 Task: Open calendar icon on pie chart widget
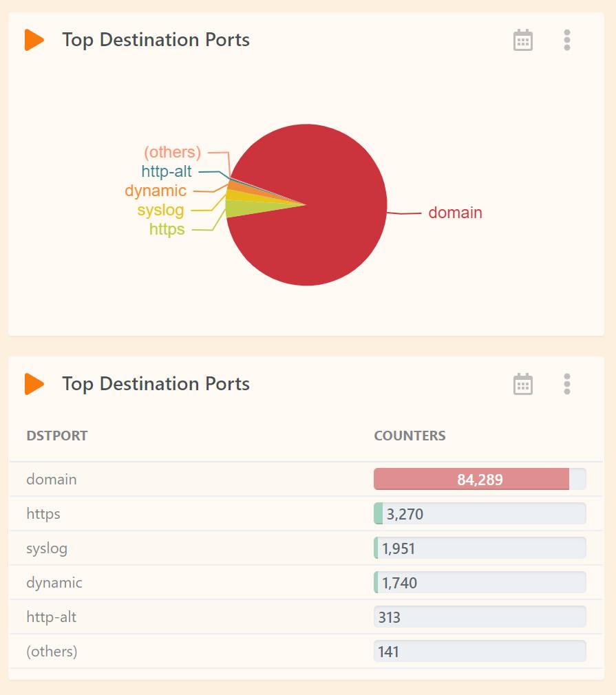pos(523,41)
